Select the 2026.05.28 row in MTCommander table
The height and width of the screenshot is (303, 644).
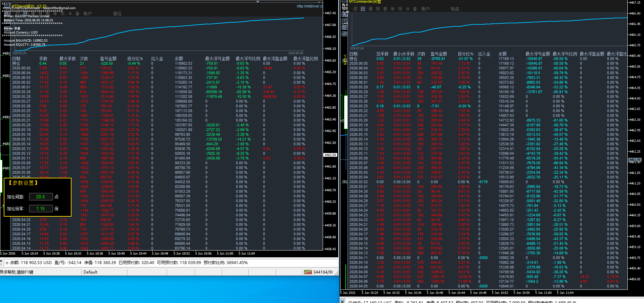coord(487,92)
